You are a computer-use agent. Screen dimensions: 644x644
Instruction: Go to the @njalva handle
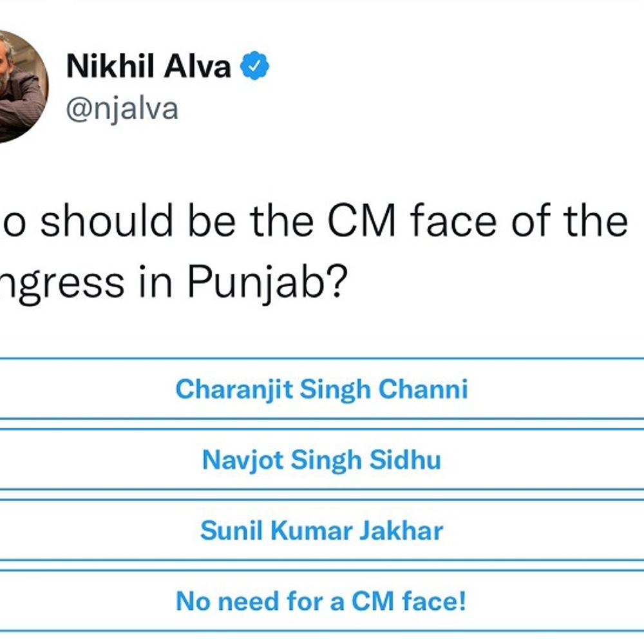tap(122, 109)
